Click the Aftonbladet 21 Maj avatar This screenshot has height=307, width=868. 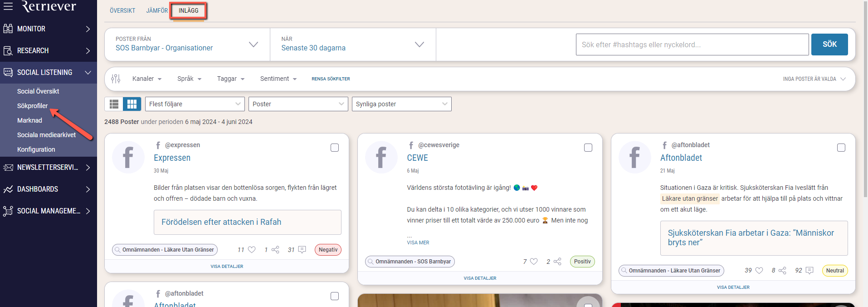coord(635,157)
